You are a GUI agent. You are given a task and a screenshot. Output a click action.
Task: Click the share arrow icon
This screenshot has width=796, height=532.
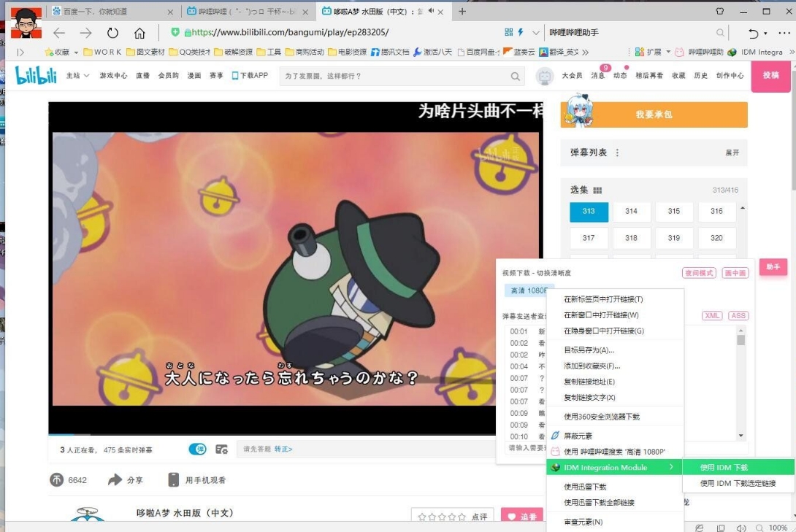click(115, 479)
